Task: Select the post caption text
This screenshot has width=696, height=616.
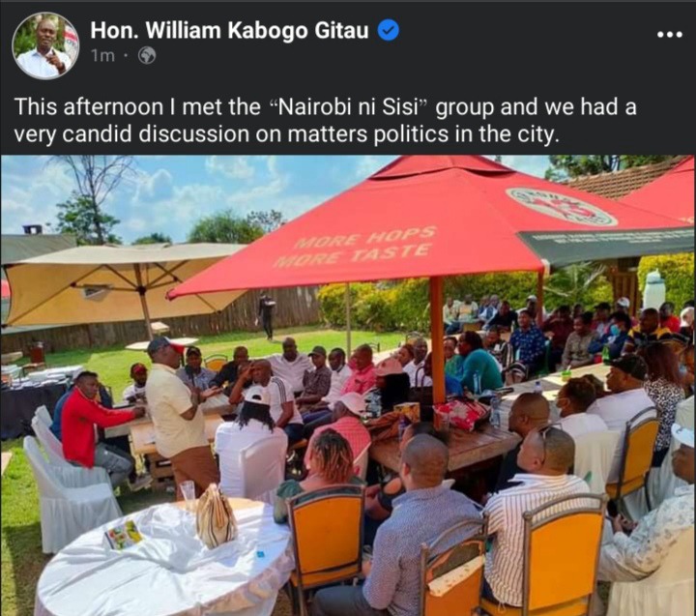Action: tap(326, 120)
